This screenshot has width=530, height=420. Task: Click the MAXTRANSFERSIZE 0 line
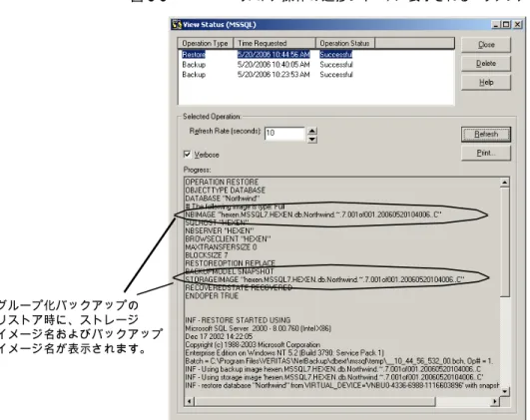221,247
